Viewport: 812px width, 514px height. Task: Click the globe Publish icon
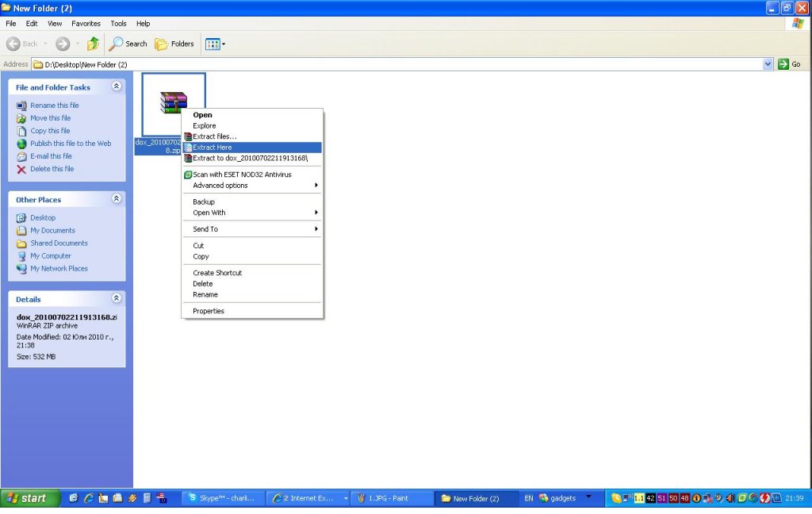pyautogui.click(x=21, y=144)
